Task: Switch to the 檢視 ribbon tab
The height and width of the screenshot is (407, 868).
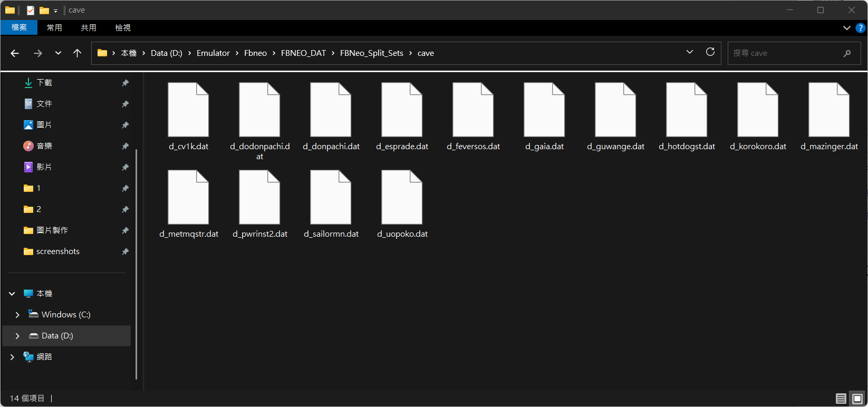Action: 122,28
